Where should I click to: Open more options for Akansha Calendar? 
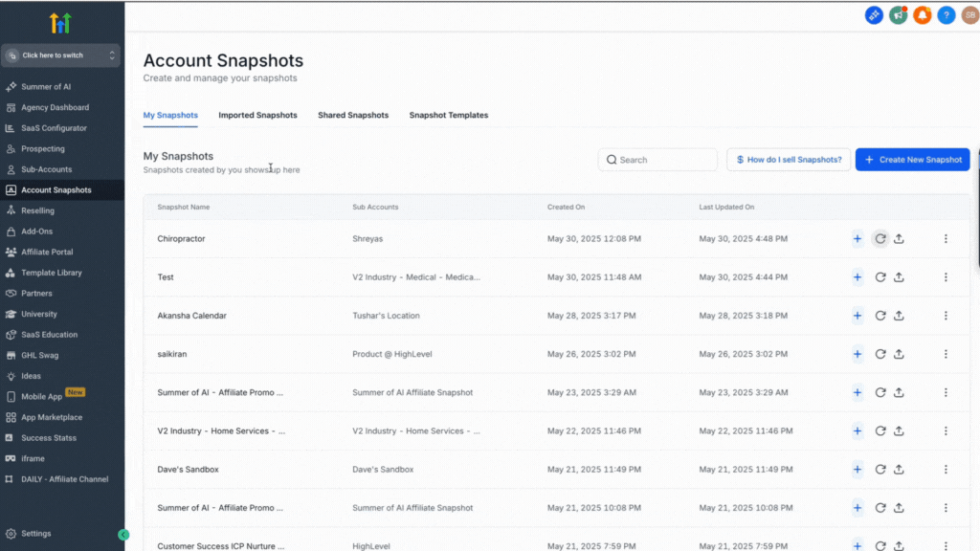[x=946, y=316]
